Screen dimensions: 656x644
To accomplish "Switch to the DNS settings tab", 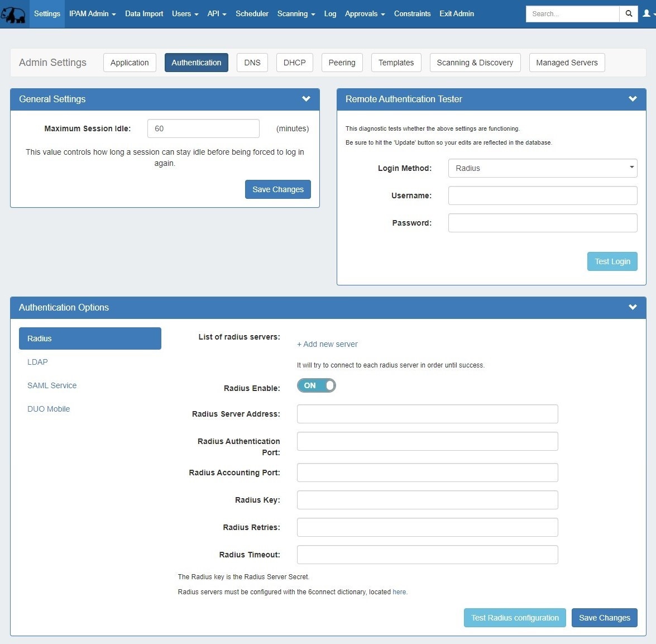I will click(x=252, y=63).
